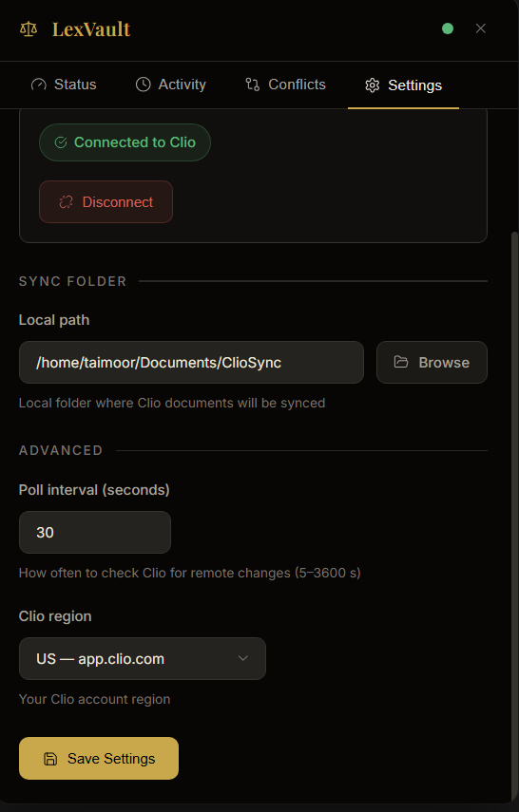
Task: Click the 'Local folder where Clio documents will be synced' hint
Action: 172,403
